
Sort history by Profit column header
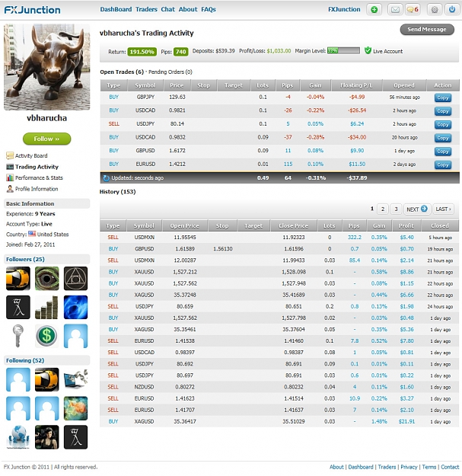tap(406, 226)
